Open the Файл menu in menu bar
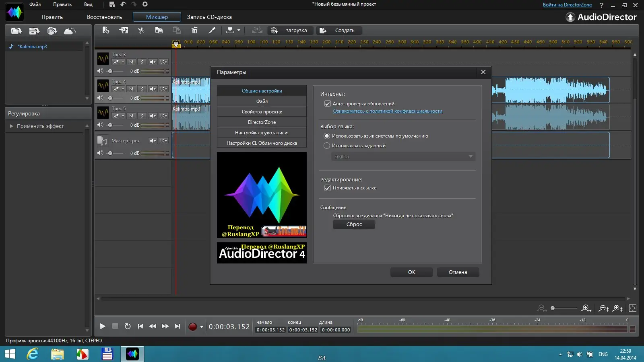 35,4
